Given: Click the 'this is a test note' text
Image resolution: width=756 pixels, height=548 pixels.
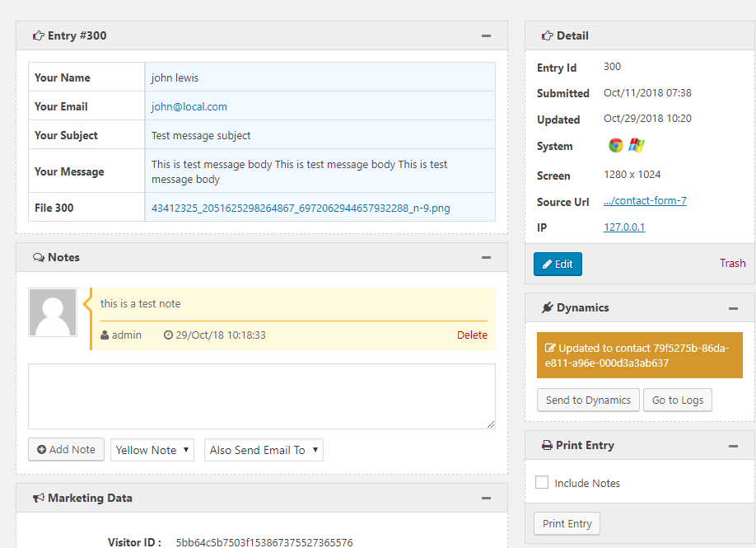Looking at the screenshot, I should (x=140, y=303).
